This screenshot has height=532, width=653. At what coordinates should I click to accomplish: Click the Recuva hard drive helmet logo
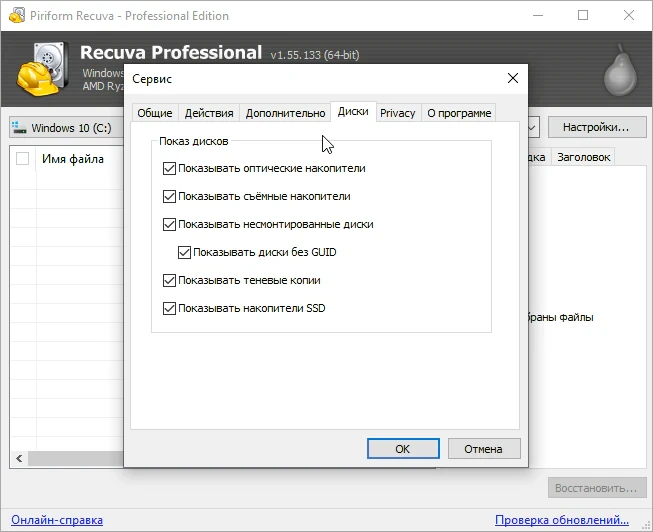click(43, 69)
